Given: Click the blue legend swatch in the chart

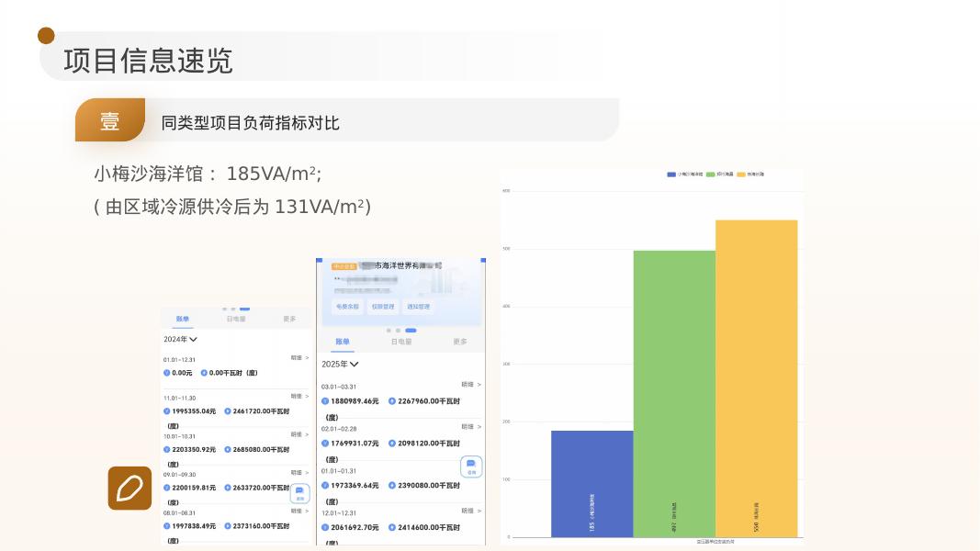Looking at the screenshot, I should 671,174.
